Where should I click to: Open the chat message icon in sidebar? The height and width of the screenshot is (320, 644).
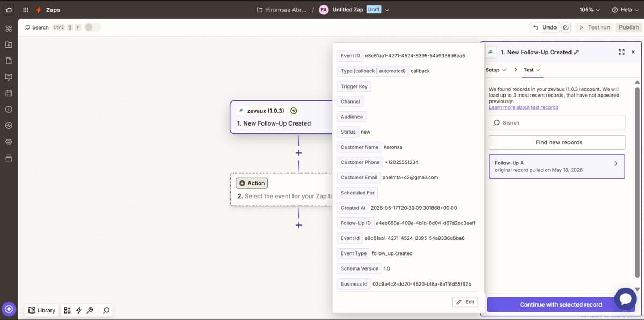(x=9, y=77)
